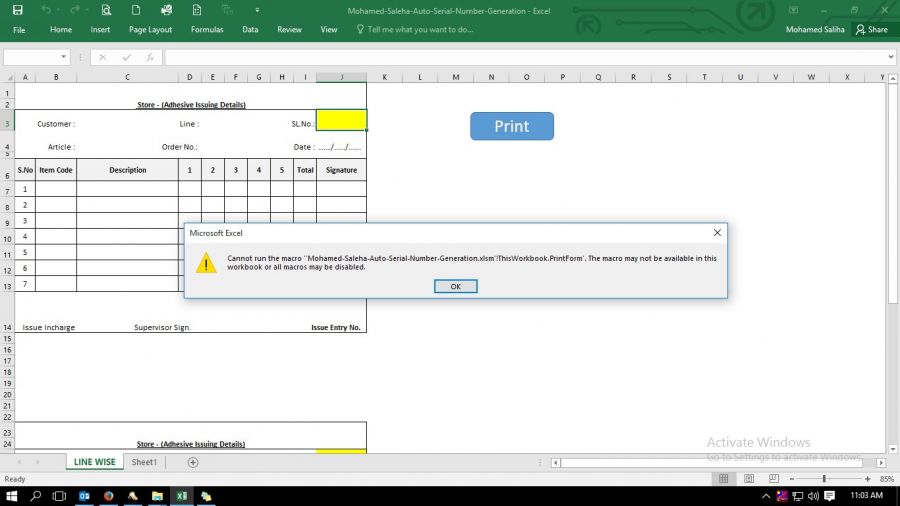Click the formula bar Cancel X icon

[x=102, y=57]
